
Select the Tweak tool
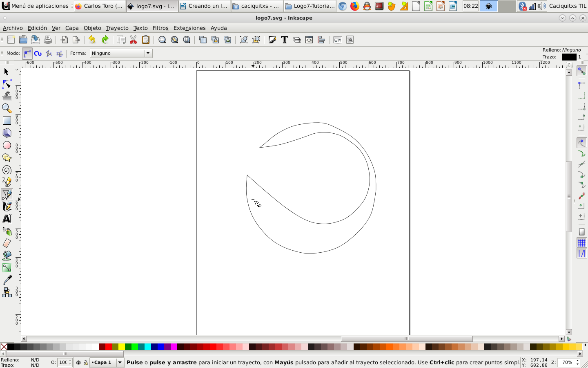point(7,96)
